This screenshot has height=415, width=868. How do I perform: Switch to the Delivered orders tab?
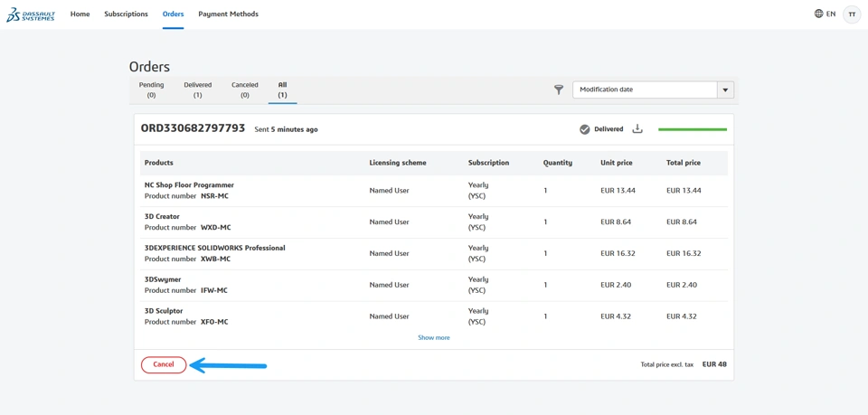(x=198, y=90)
